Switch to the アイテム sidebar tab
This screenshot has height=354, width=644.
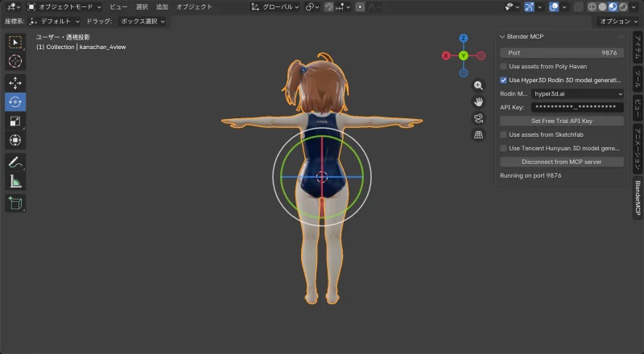pyautogui.click(x=638, y=47)
